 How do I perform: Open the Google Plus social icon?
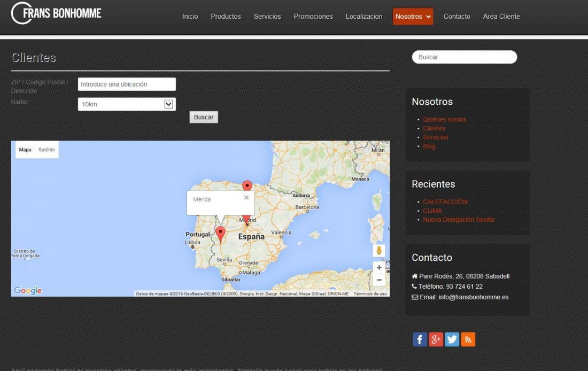tap(436, 339)
